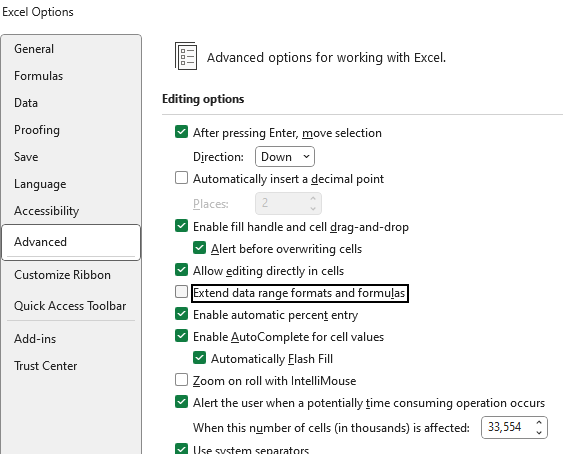563x454 pixels.
Task: Open the Formulas options category
Action: pyautogui.click(x=38, y=76)
